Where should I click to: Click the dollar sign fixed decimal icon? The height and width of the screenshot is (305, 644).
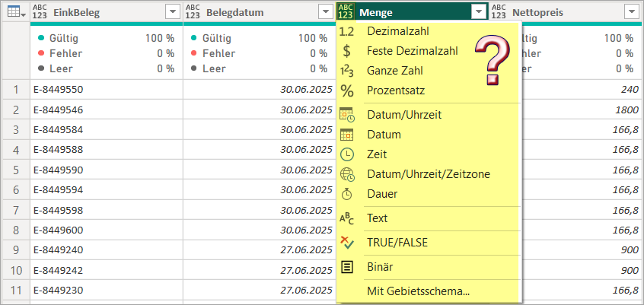(347, 52)
